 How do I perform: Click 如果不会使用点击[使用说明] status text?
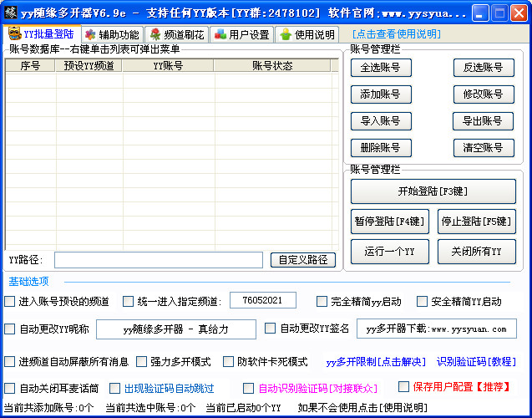pos(362,407)
